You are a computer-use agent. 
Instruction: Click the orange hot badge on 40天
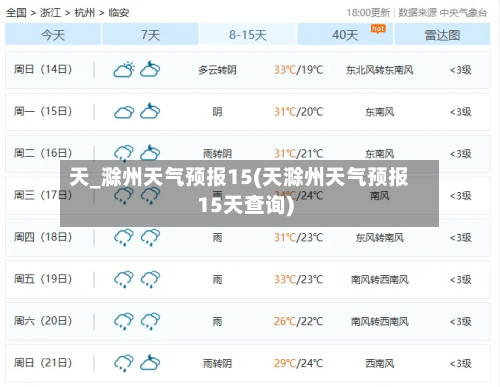point(378,29)
